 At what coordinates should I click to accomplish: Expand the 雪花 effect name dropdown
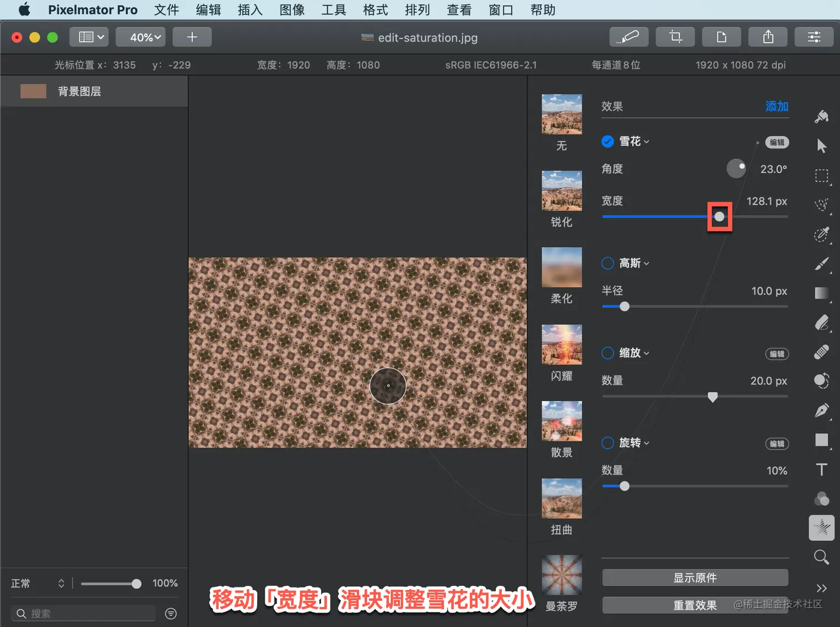point(634,142)
